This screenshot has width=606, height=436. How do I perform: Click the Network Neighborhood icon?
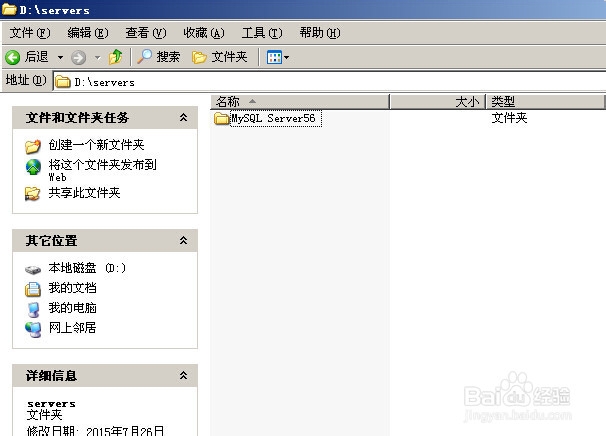tap(33, 330)
